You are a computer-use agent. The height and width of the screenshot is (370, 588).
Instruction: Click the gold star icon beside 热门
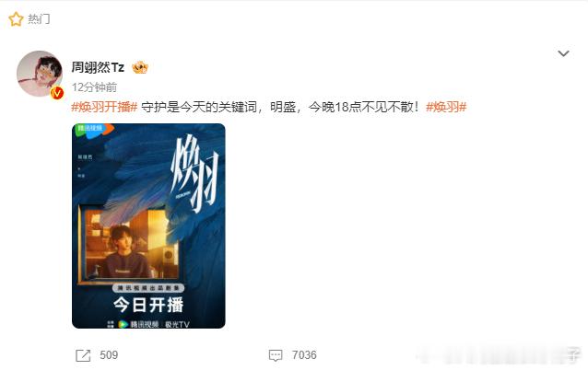(16, 19)
